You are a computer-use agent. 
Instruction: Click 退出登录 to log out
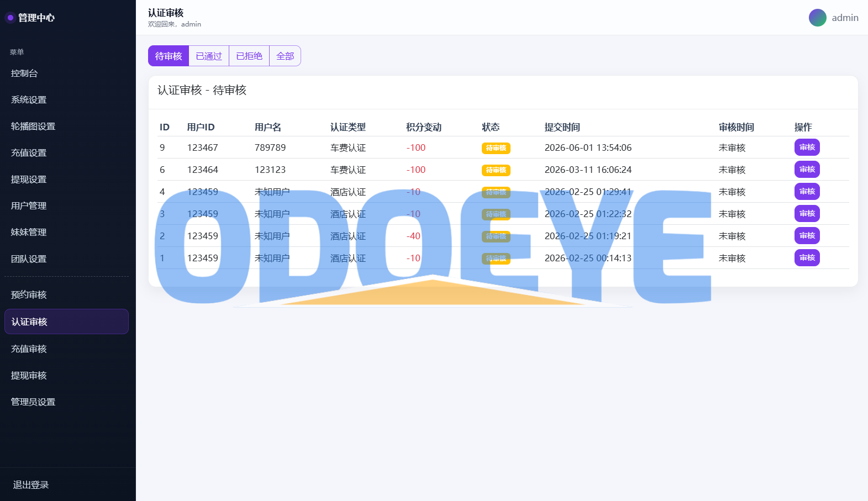pyautogui.click(x=31, y=485)
